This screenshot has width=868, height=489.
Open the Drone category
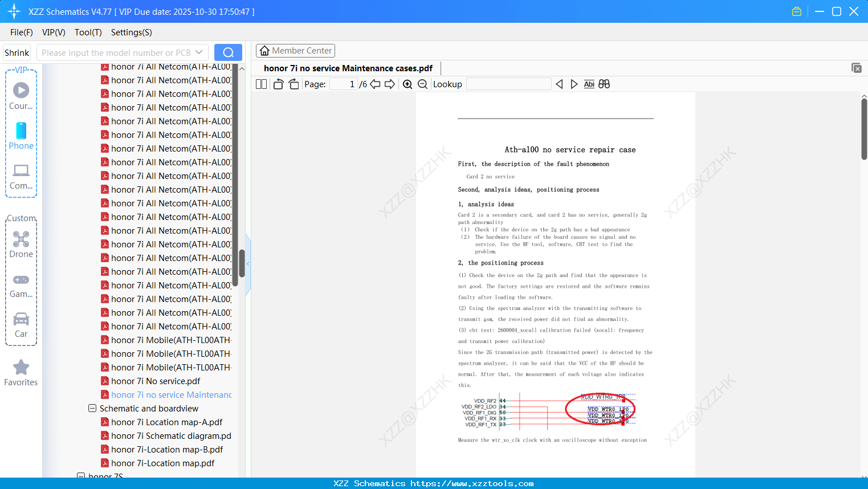tap(21, 244)
